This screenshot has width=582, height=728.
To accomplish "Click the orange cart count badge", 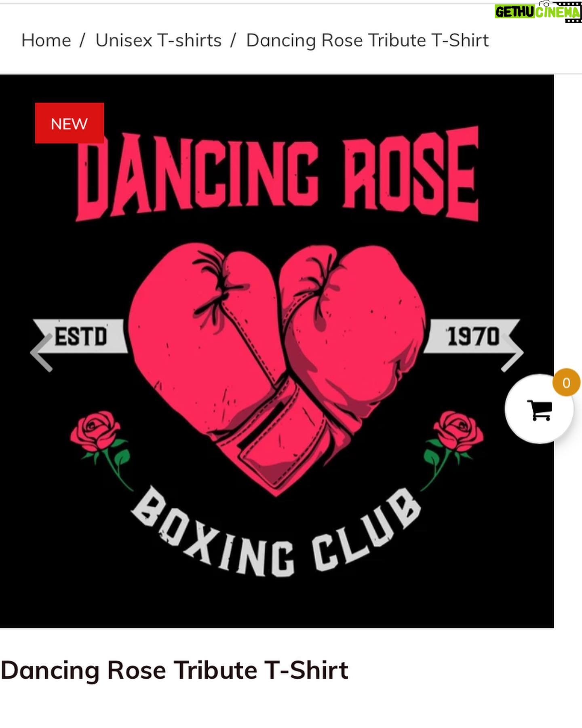I will tap(566, 382).
